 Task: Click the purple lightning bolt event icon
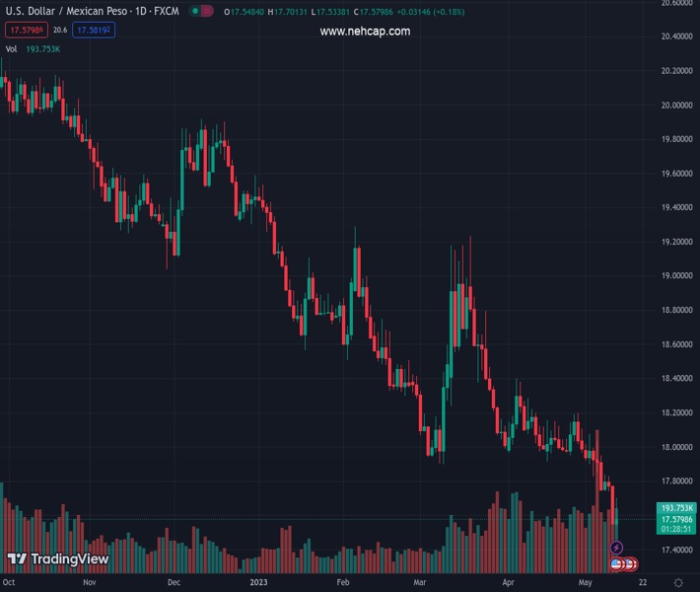(x=616, y=548)
